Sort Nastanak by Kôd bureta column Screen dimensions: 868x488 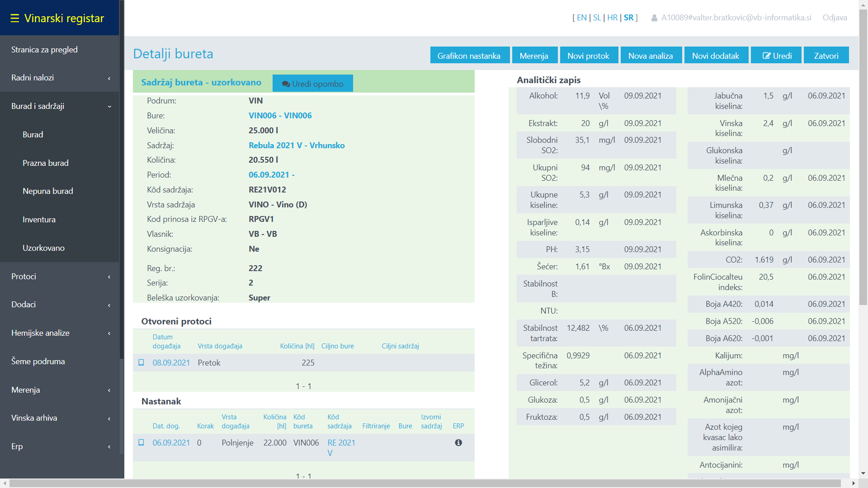tap(303, 422)
